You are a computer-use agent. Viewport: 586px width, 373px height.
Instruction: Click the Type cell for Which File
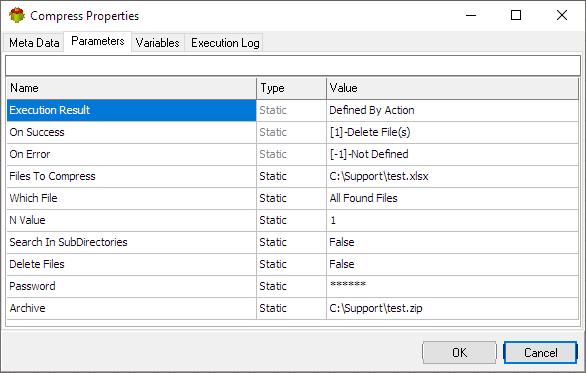click(292, 198)
